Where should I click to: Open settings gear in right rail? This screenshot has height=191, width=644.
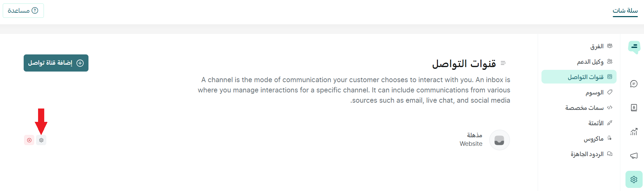pyautogui.click(x=634, y=179)
